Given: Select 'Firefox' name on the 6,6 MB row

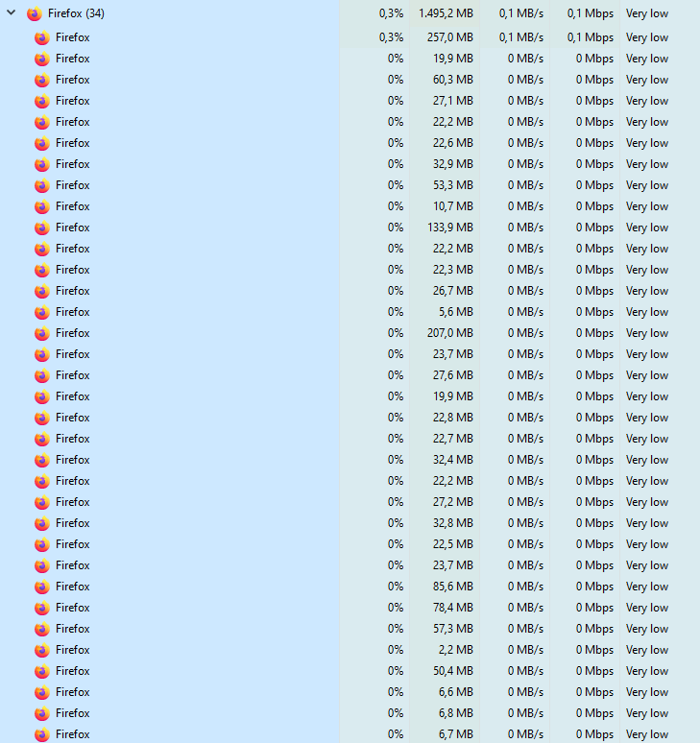Looking at the screenshot, I should click(73, 692).
